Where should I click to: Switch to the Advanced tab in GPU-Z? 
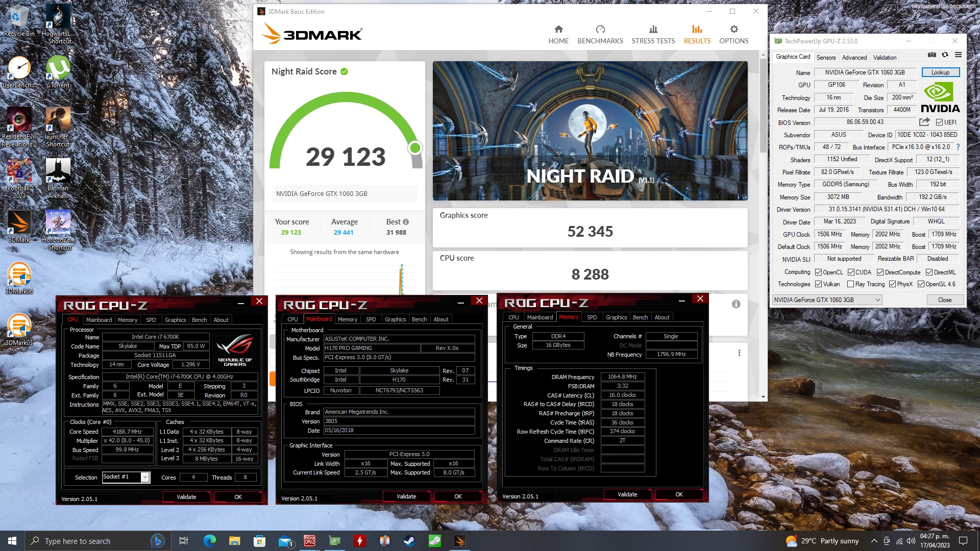tap(854, 58)
